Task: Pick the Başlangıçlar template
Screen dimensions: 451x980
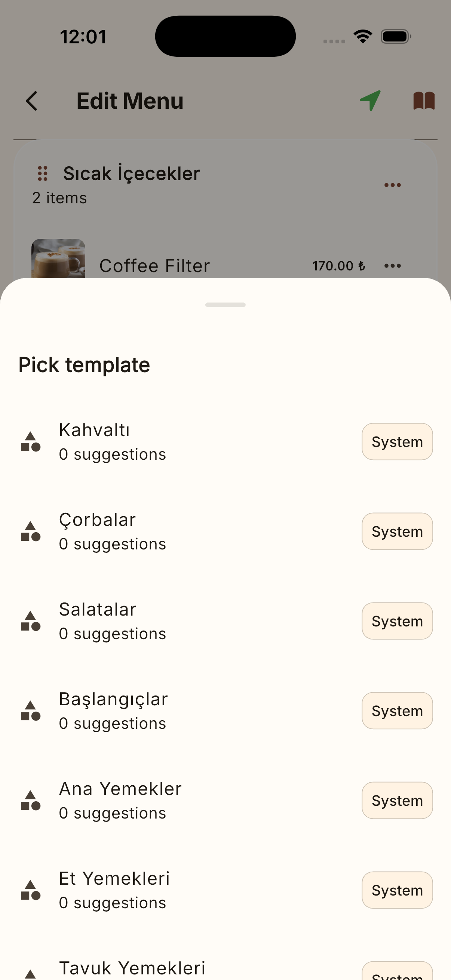Action: click(225, 711)
